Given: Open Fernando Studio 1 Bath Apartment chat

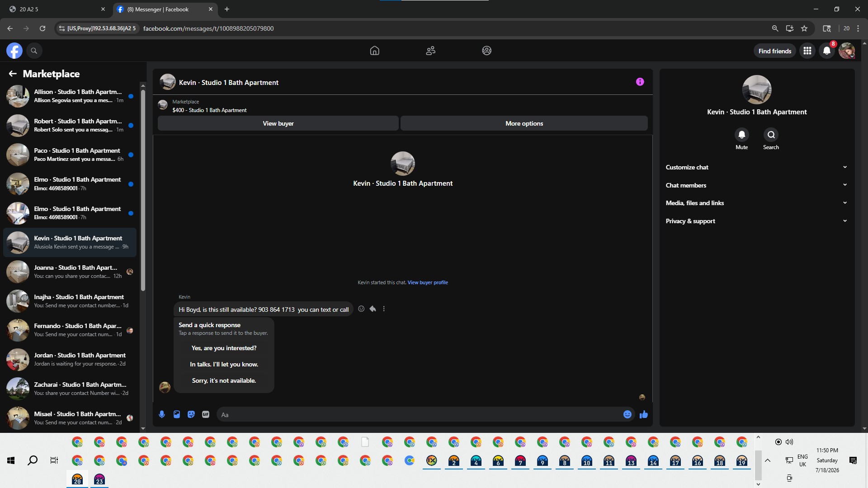Looking at the screenshot, I should 70,330.
